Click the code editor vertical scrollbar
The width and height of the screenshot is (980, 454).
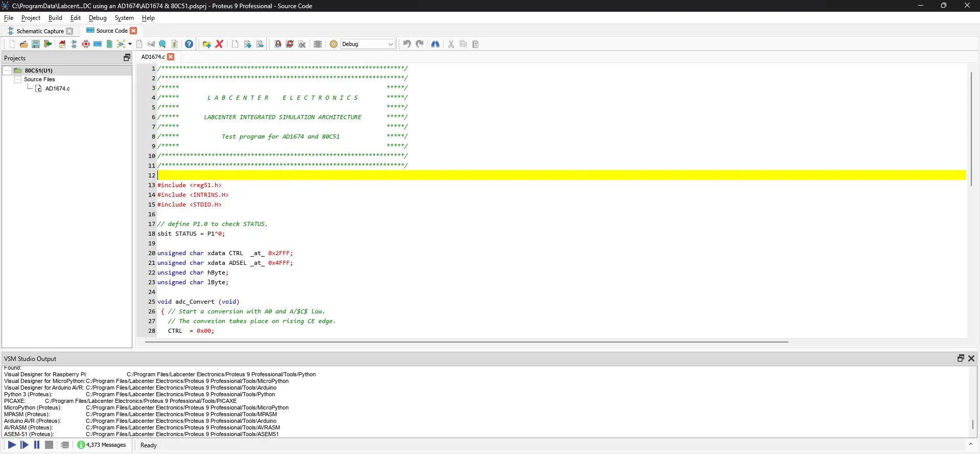(971, 129)
